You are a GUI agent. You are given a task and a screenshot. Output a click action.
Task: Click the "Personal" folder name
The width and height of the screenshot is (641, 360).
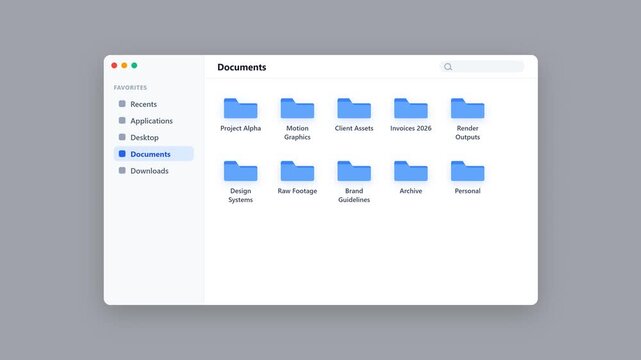468,191
